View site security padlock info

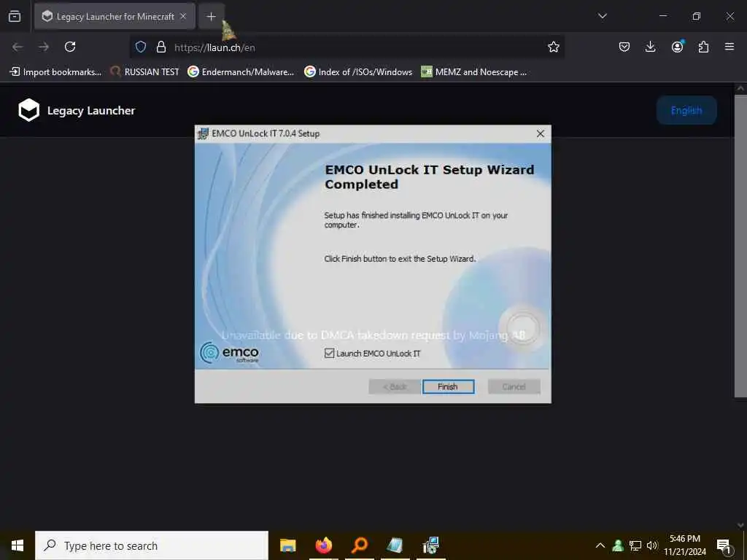pyautogui.click(x=161, y=47)
